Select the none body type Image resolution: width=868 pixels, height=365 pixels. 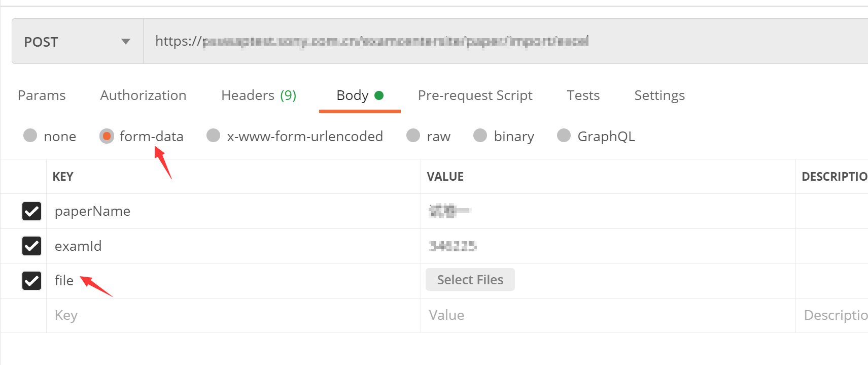tap(30, 136)
